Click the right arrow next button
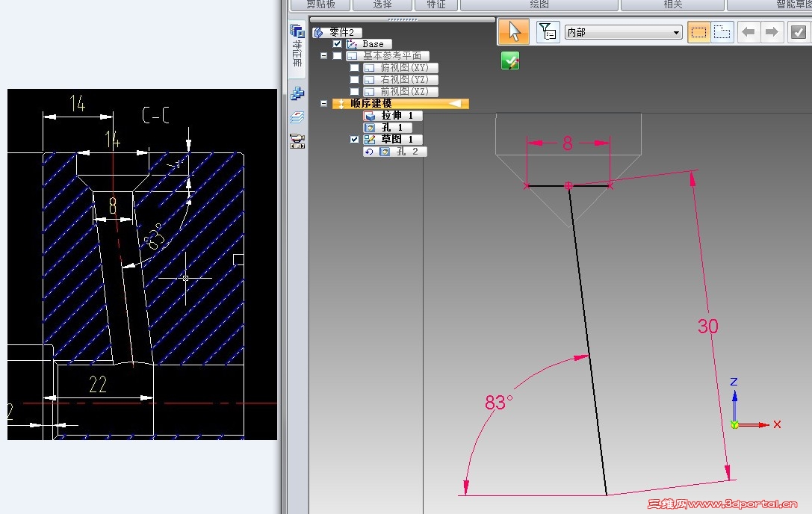Viewport: 812px width, 514px height. tap(772, 32)
